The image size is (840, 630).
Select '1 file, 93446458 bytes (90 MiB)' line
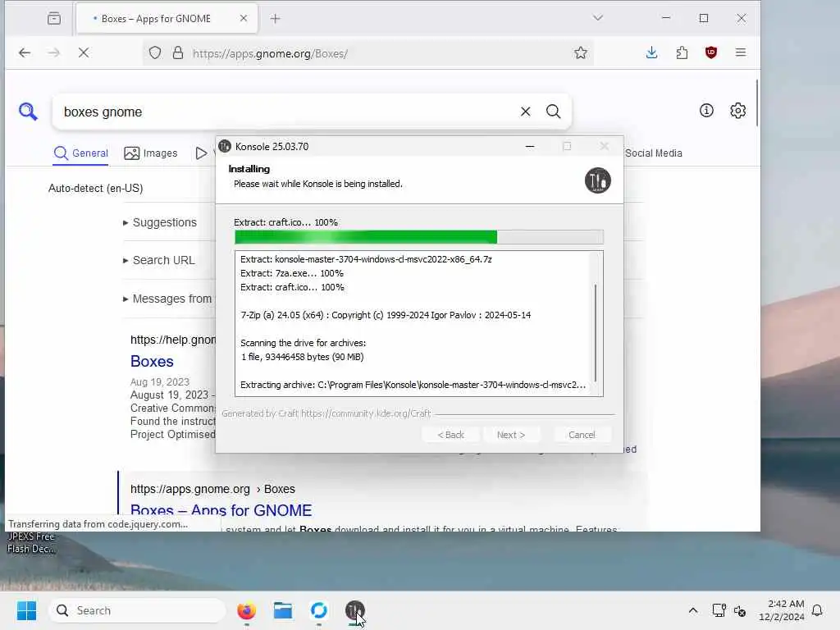pyautogui.click(x=303, y=357)
